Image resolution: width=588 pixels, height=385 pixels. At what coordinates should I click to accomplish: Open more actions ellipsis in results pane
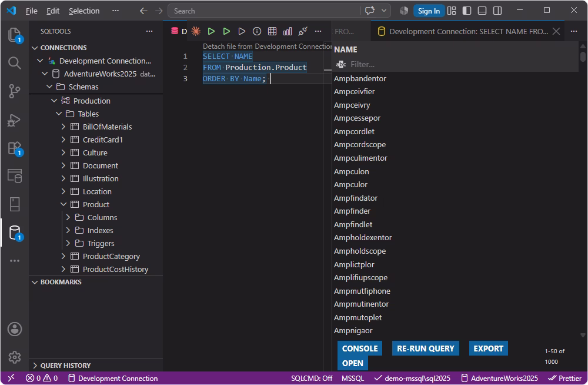point(574,31)
